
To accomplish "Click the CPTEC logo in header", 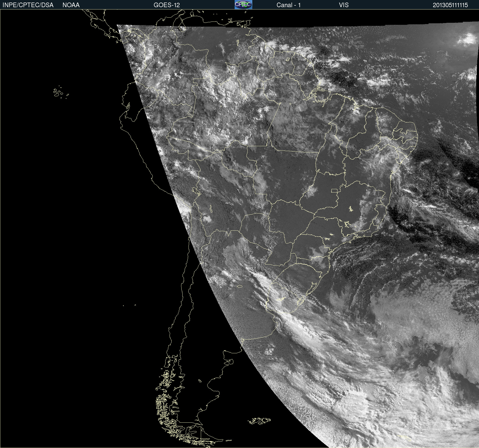I will pyautogui.click(x=243, y=5).
